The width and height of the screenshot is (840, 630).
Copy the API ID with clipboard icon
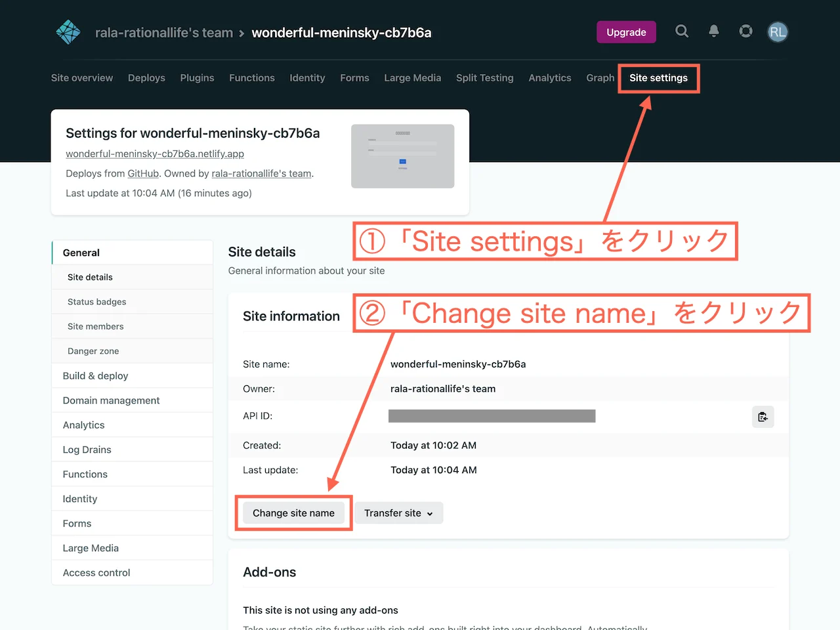point(763,417)
